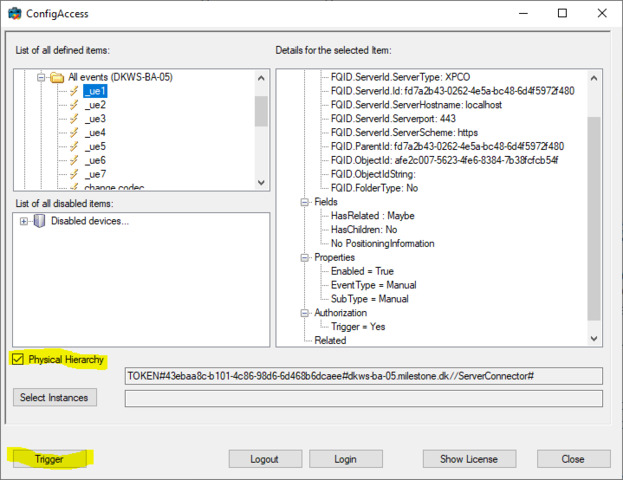Collapse the Authorization section in details

point(305,313)
